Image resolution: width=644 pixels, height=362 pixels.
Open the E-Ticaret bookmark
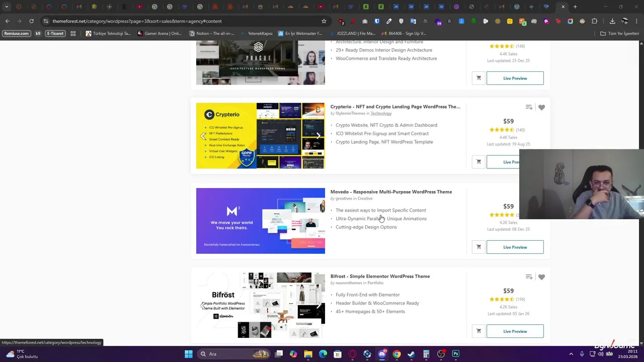55,34
